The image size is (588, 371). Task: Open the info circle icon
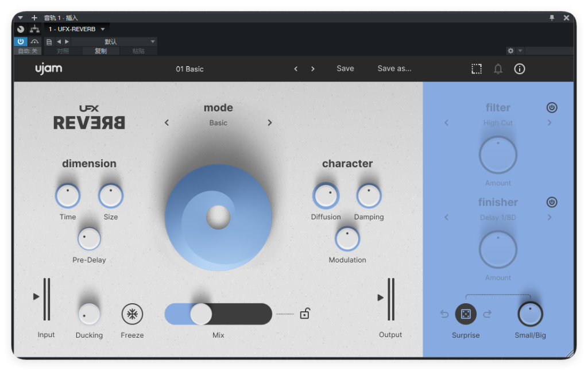(519, 69)
